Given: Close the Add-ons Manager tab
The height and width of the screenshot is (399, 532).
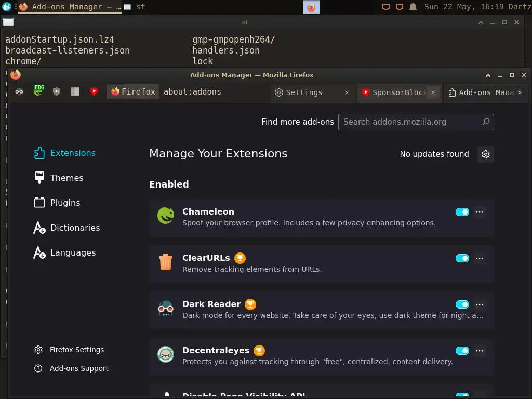Looking at the screenshot, I should tap(520, 92).
